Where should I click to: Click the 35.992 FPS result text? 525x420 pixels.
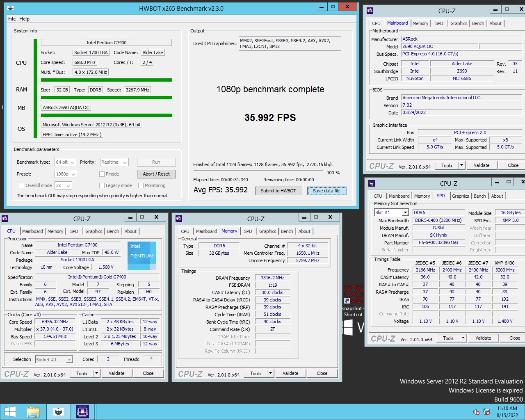pyautogui.click(x=270, y=118)
